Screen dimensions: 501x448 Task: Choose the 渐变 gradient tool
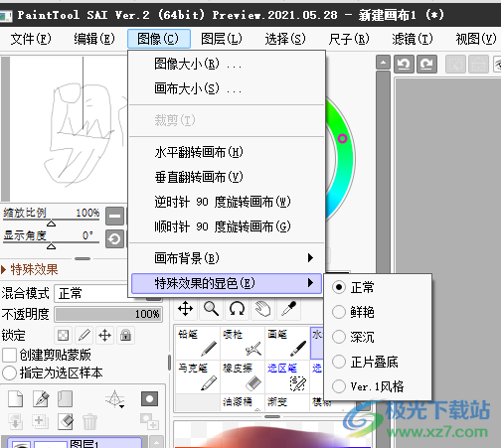[x=287, y=402]
